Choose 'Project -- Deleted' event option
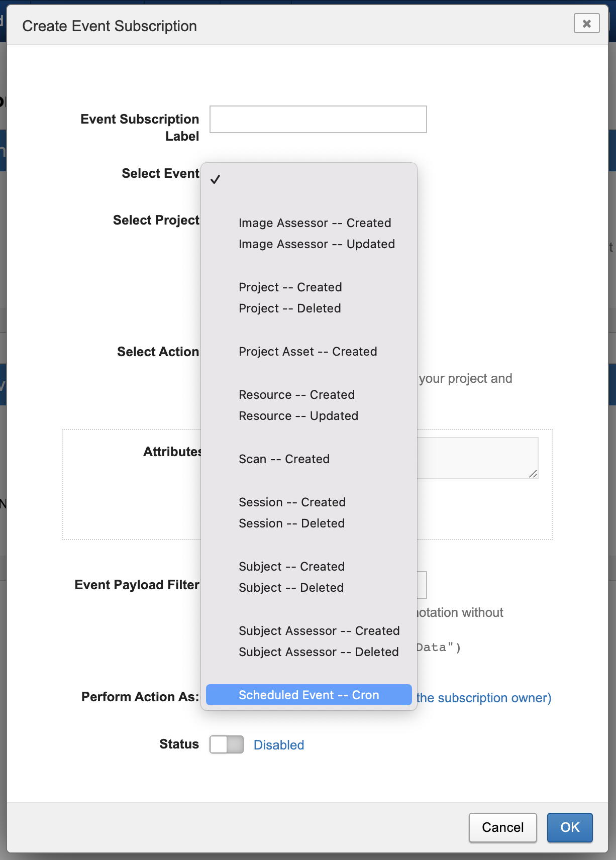This screenshot has height=860, width=616. [289, 308]
